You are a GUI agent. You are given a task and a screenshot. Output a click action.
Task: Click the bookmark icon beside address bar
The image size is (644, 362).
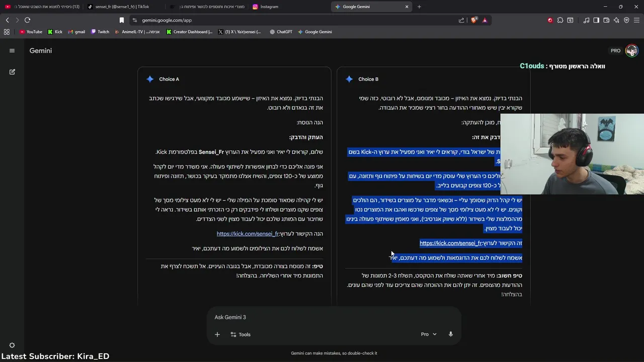(122, 20)
